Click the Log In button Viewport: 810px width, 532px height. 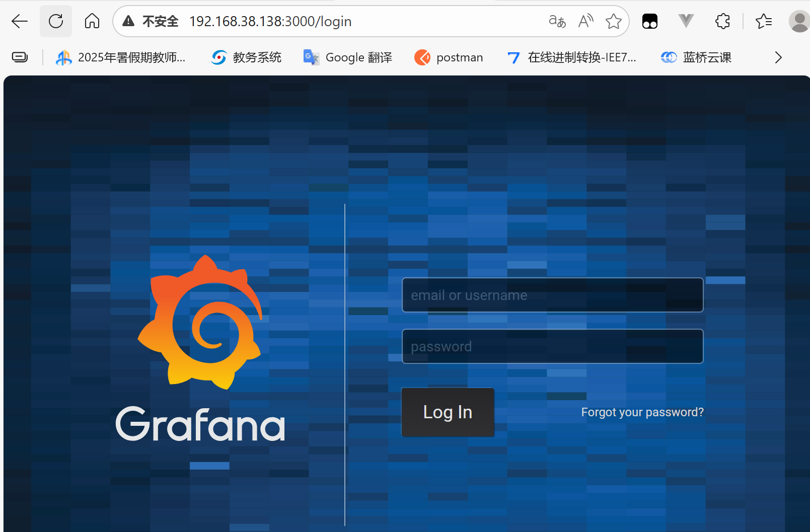point(448,412)
